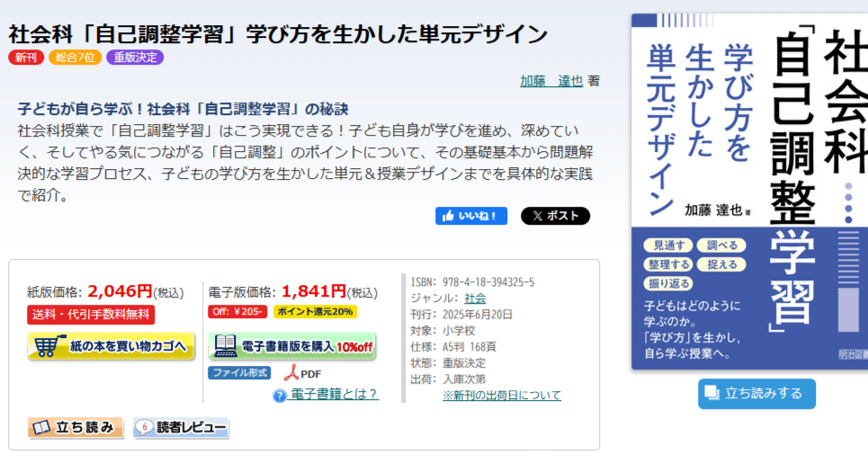Viewport: 868px width, 454px height.
Task: Click the paper price 2,046円
Action: tap(120, 291)
